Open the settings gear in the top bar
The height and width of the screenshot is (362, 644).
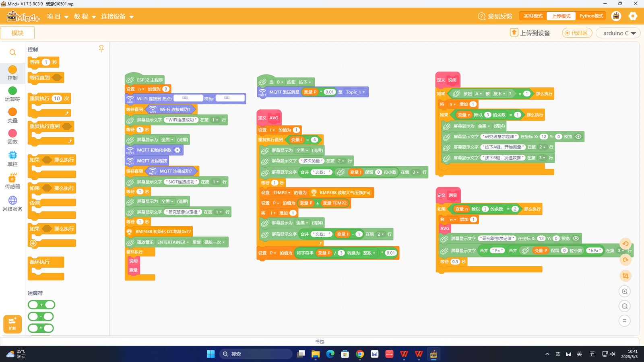pyautogui.click(x=633, y=16)
